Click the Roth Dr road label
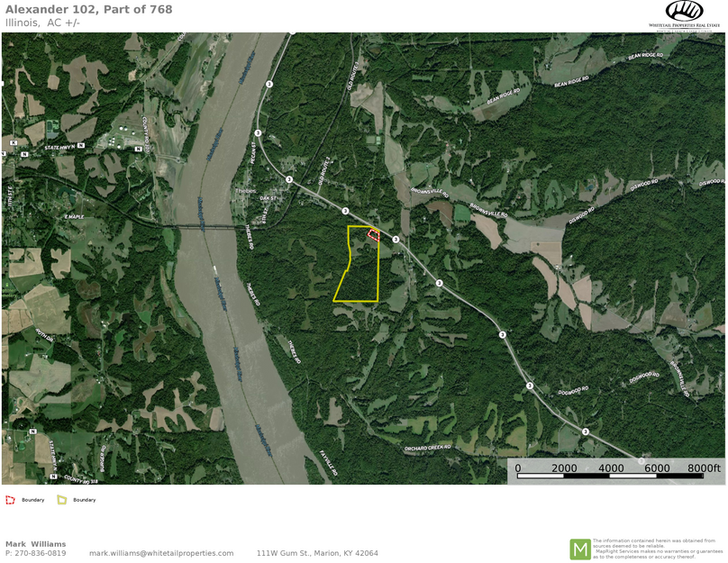Viewport: 728px width, 563px height. pyautogui.click(x=44, y=334)
